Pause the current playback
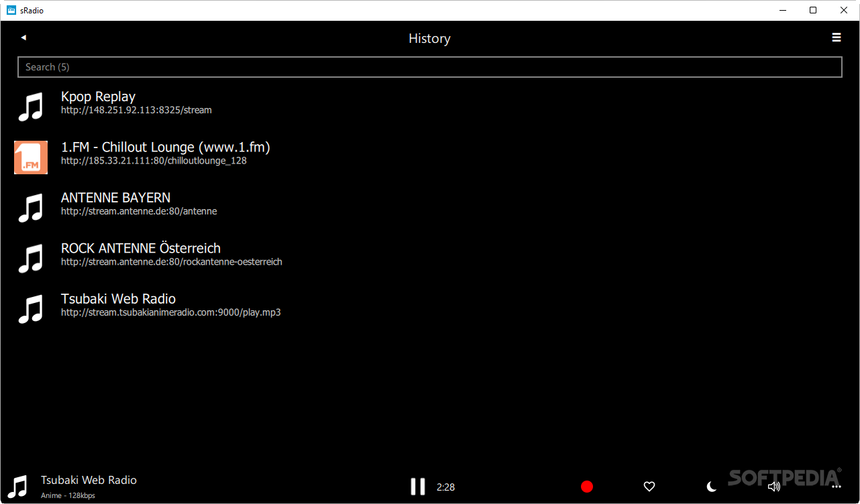Viewport: 860px width, 504px height. [418, 487]
